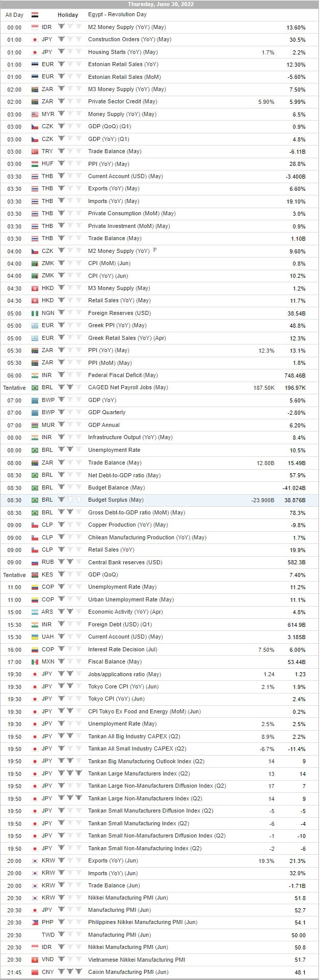Open the Jobs/applications ratio (May) event

pos(124,674)
